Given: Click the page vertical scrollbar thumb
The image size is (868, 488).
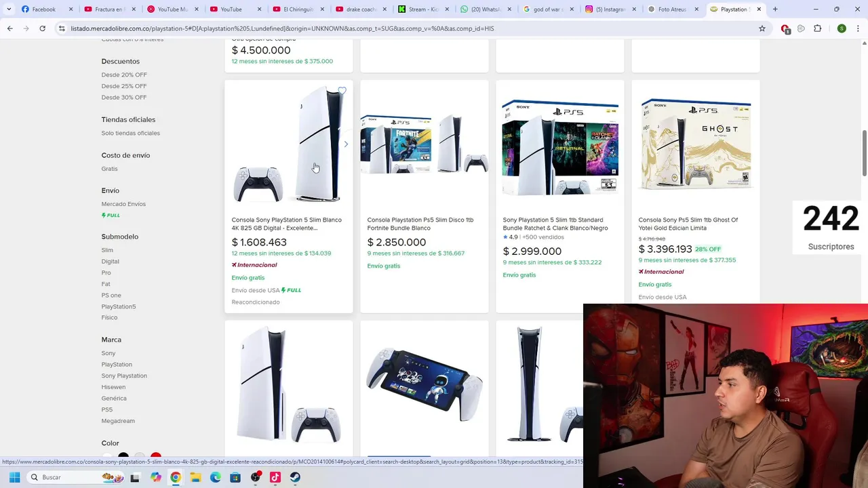Looking at the screenshot, I should point(864,152).
